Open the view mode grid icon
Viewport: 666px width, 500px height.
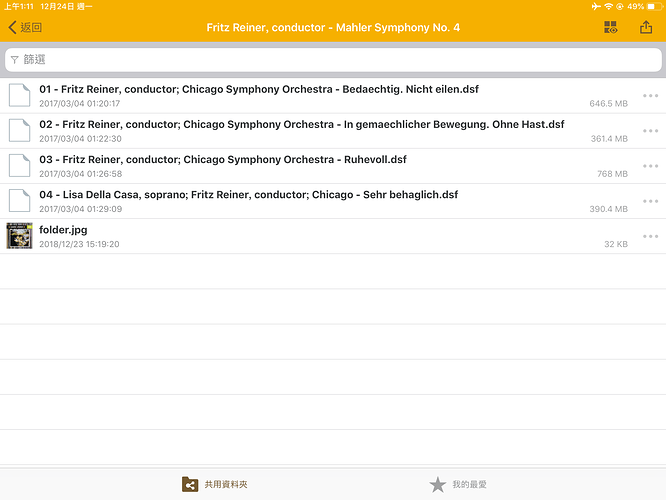[611, 28]
